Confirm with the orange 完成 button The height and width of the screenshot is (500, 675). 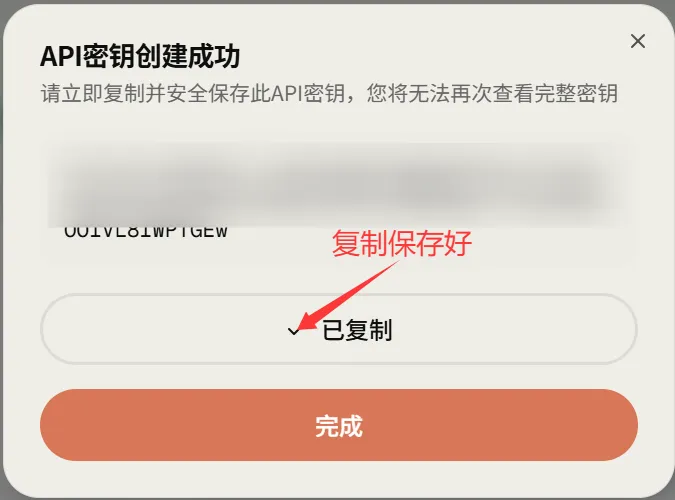tap(339, 425)
